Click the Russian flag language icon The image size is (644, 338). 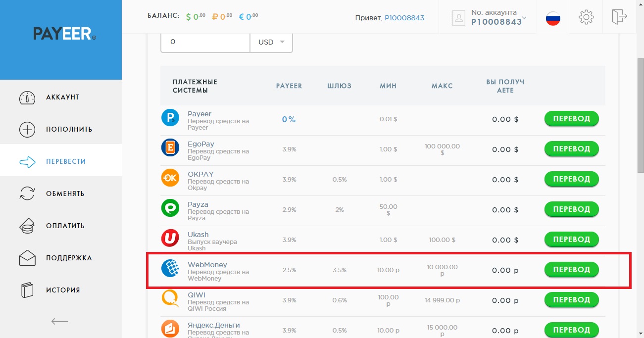click(553, 18)
